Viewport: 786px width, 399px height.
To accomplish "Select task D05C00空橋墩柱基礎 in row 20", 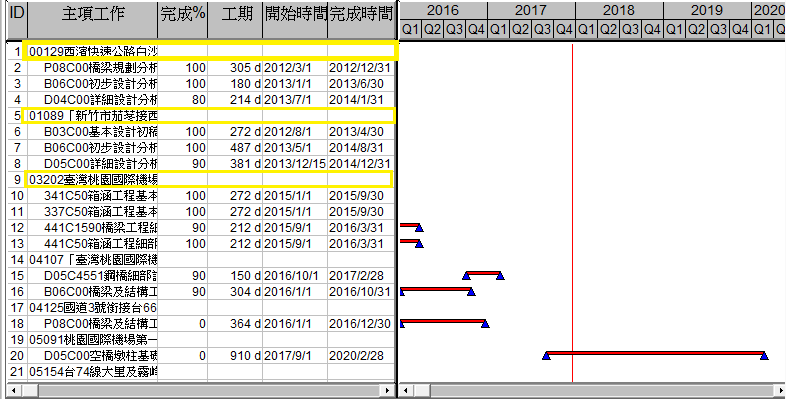I will point(100,356).
